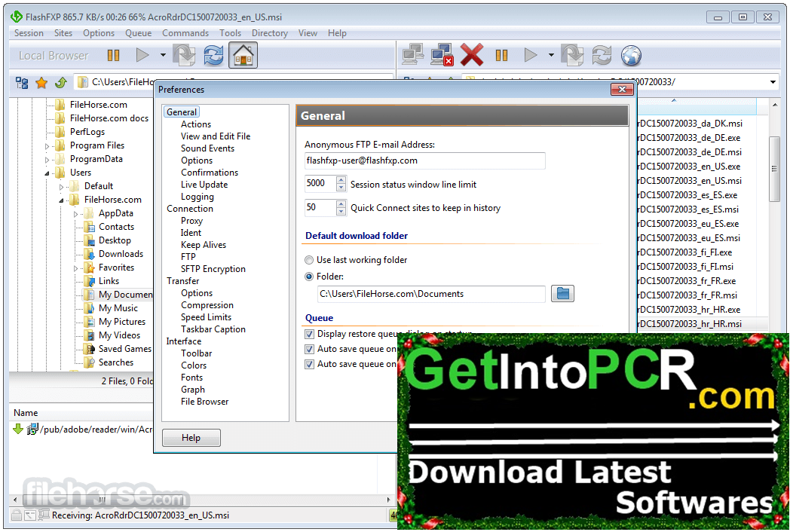Click the green download arrow in queue row

click(x=18, y=429)
